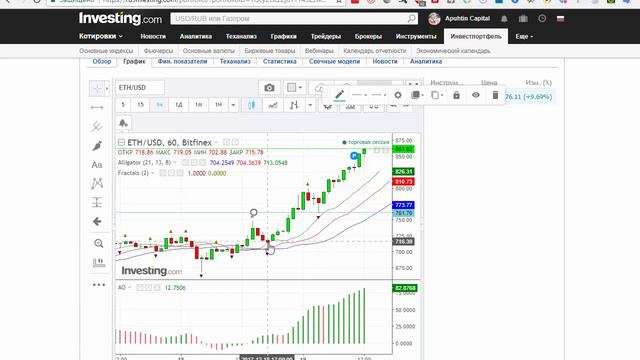Toggle drawing visibility eye icon
The image size is (640, 360).
pos(476,95)
